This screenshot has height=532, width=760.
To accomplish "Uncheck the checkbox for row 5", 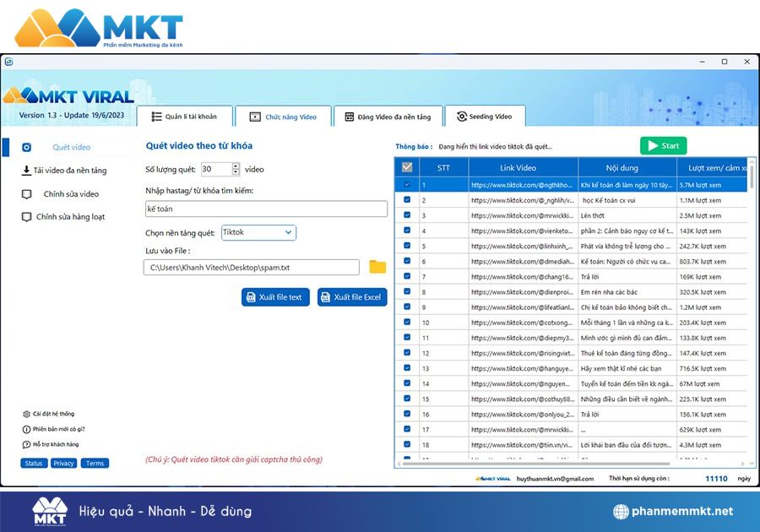I will 407,246.
